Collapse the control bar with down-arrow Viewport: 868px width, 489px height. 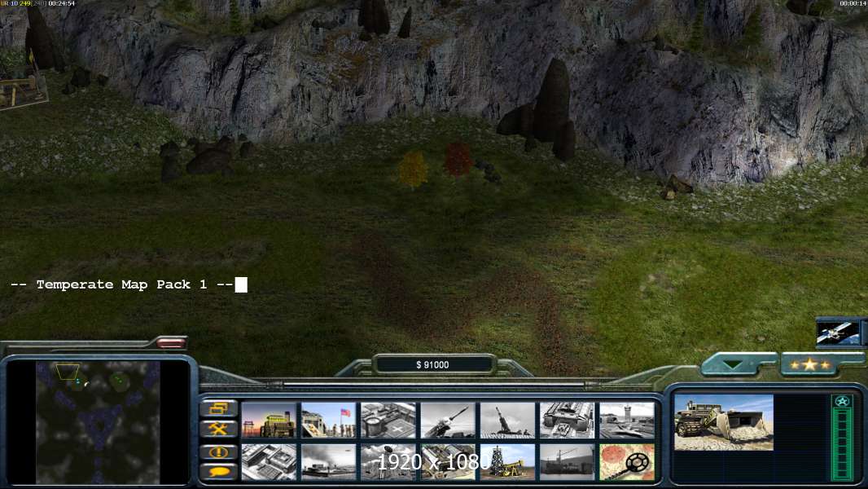coord(734,364)
